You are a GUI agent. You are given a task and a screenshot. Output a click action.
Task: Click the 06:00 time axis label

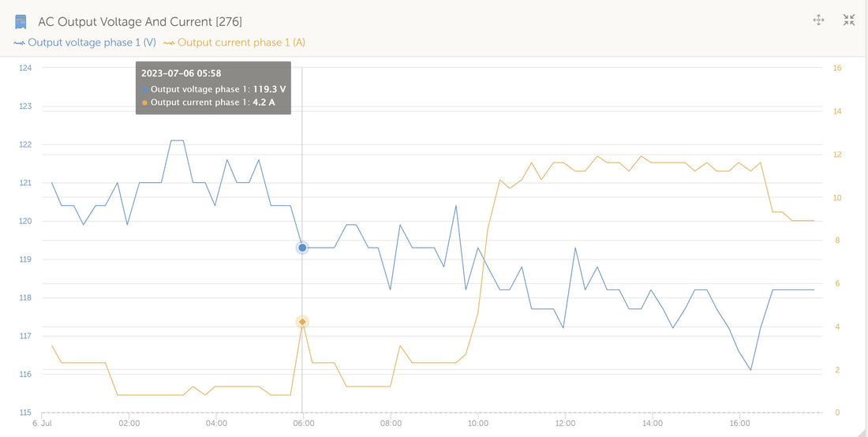tap(304, 423)
